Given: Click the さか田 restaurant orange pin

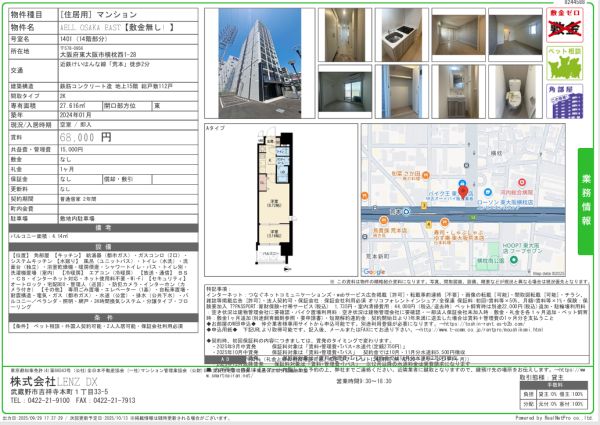Looking at the screenshot, I should tap(426, 175).
